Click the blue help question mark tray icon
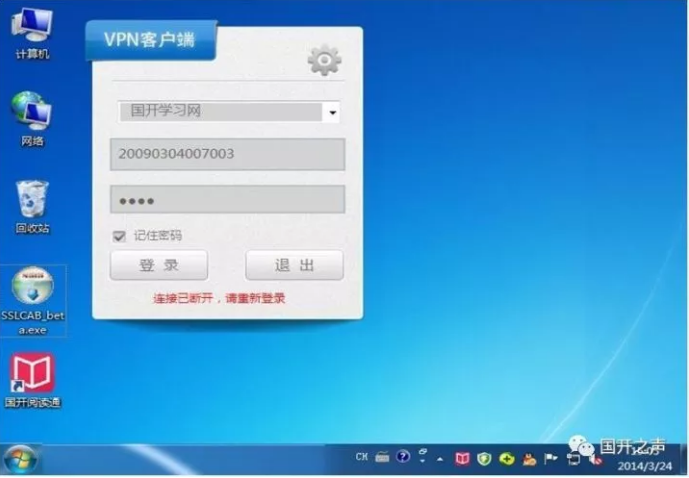This screenshot has height=478, width=689. [403, 457]
